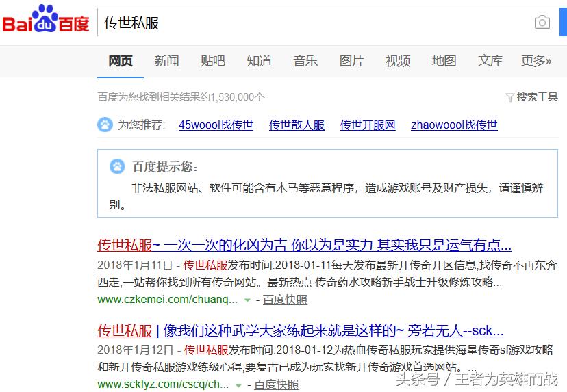The width and height of the screenshot is (567, 392).
Task: Expand dropdown arrow after sckfyz.com URL
Action: (238, 385)
